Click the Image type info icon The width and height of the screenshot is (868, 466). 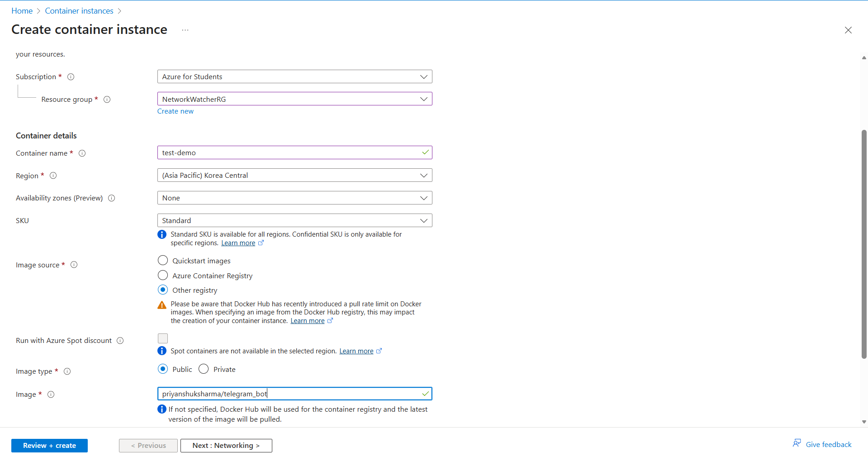click(x=67, y=371)
